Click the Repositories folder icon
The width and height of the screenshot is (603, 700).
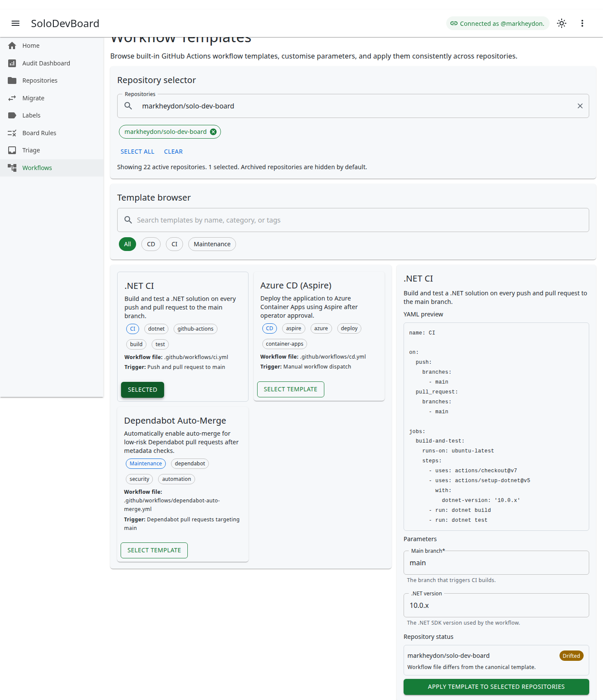coord(12,81)
